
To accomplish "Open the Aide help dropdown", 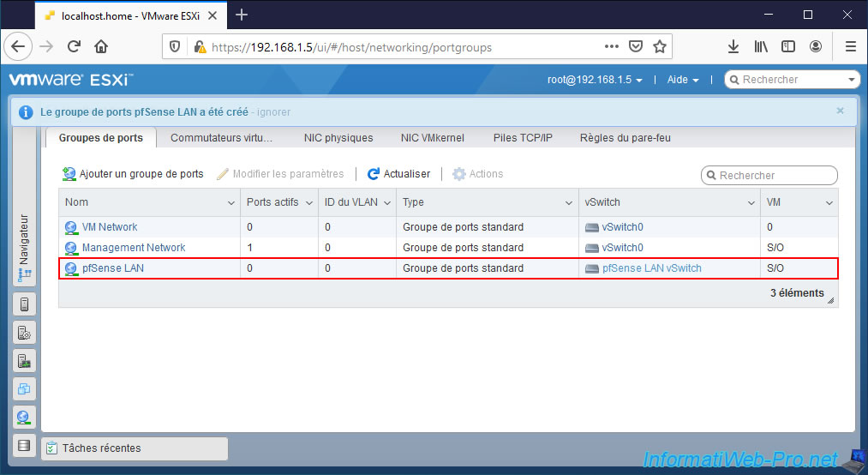I will [x=683, y=80].
